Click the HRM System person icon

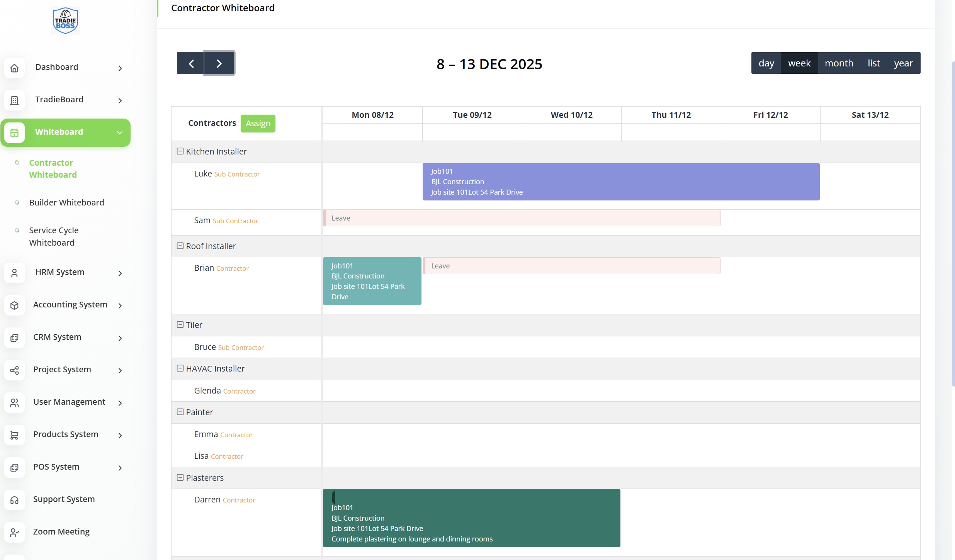point(14,273)
